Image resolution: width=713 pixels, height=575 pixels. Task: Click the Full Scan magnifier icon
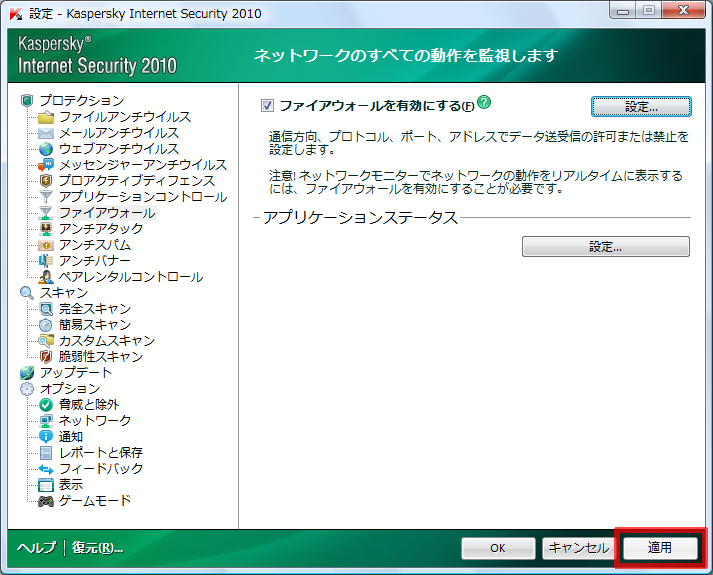pyautogui.click(x=46, y=309)
